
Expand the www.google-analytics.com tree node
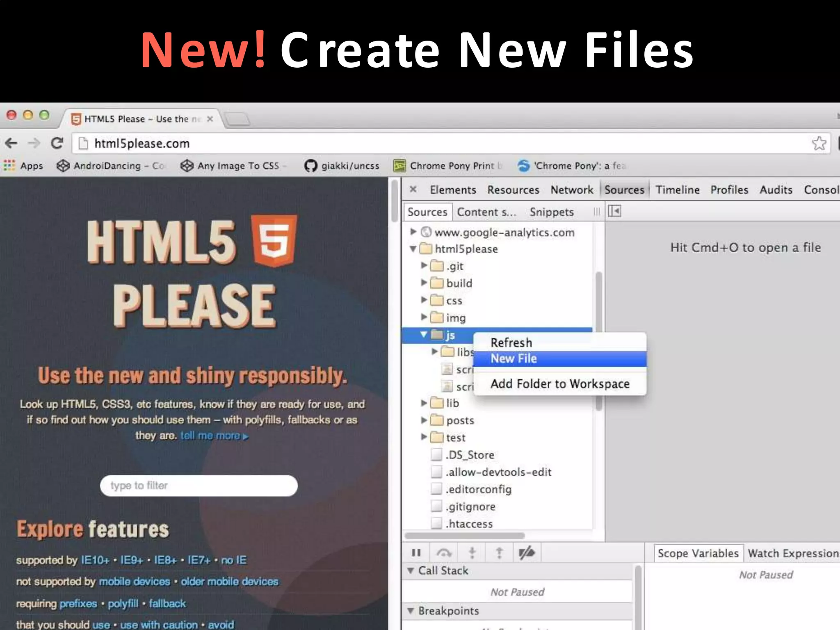(x=413, y=232)
